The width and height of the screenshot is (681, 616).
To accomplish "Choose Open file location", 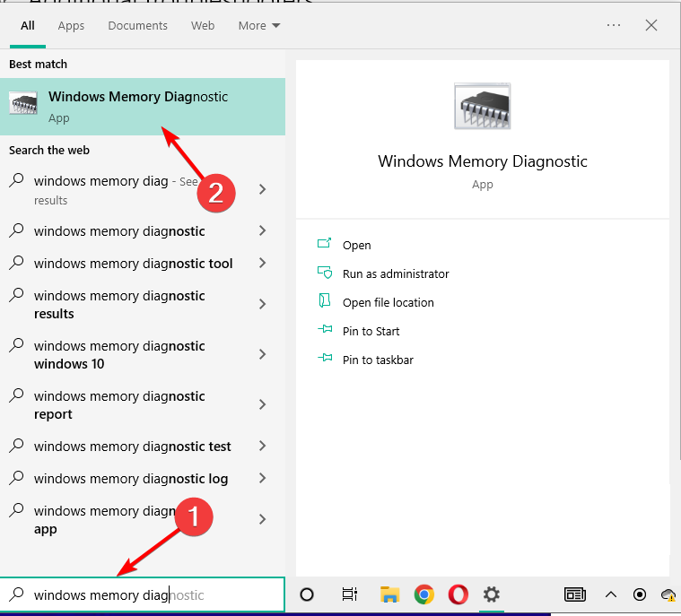I will 389,302.
